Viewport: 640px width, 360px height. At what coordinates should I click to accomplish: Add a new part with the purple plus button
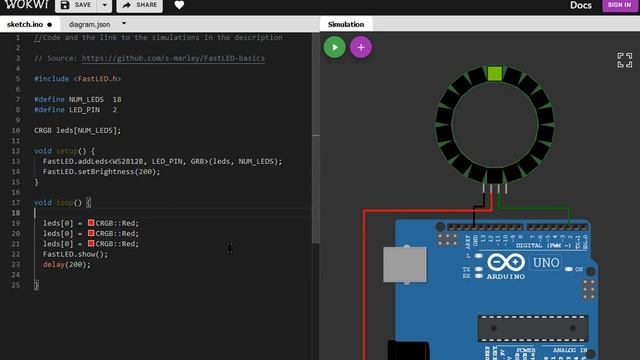361,47
